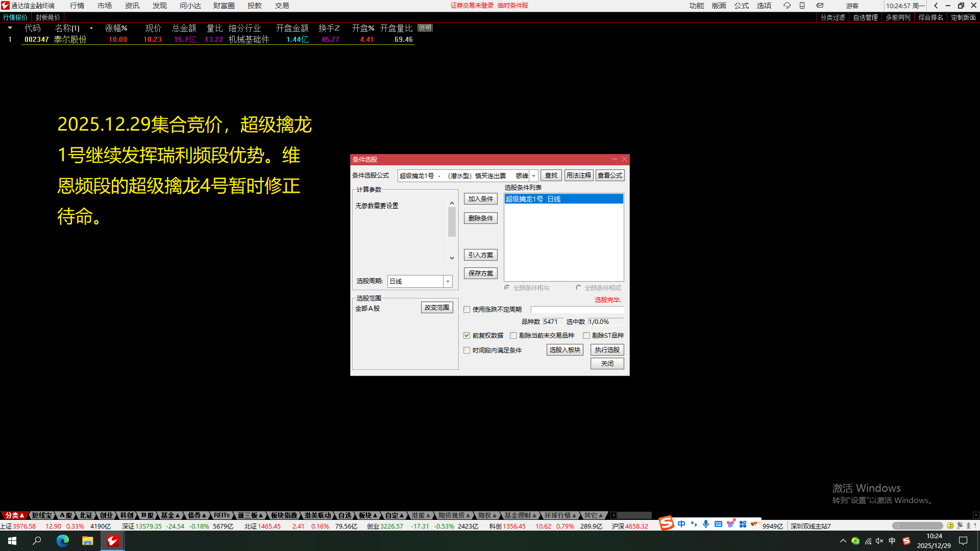Click yellow up-arrow icon in status bar
980x551 pixels.
point(950,525)
